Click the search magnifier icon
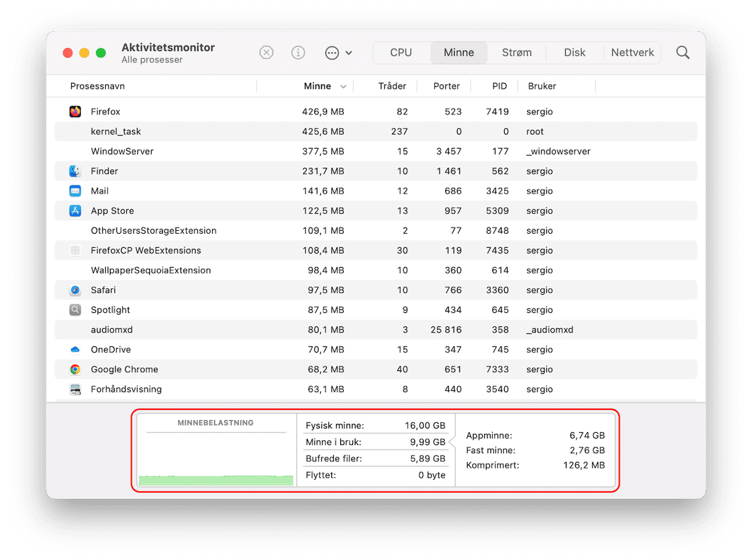 pyautogui.click(x=683, y=53)
